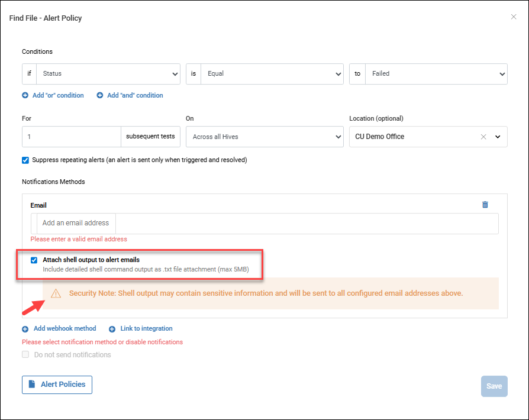Toggle Suppress repeating alerts checkbox

point(25,160)
